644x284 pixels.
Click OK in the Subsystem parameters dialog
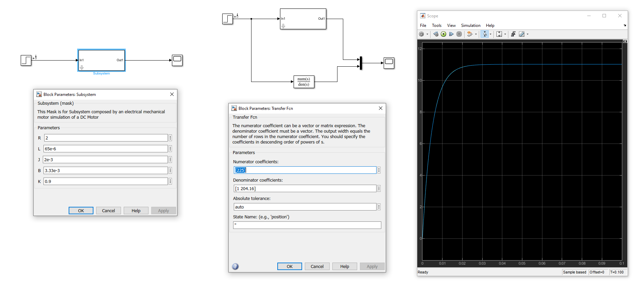pyautogui.click(x=81, y=211)
